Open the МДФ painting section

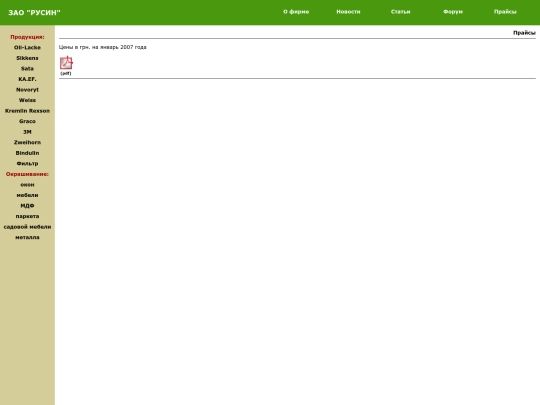click(x=27, y=206)
